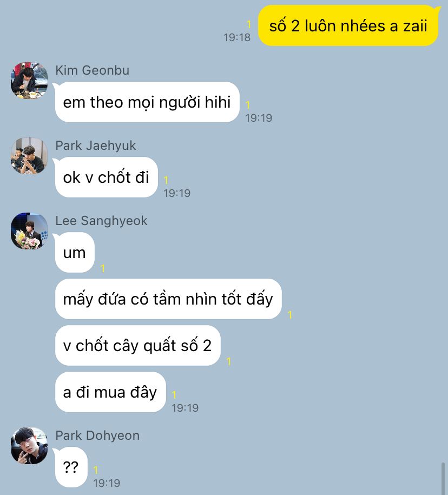
Task: Select the "??" message from Park Dohyeon
Action: [x=71, y=467]
